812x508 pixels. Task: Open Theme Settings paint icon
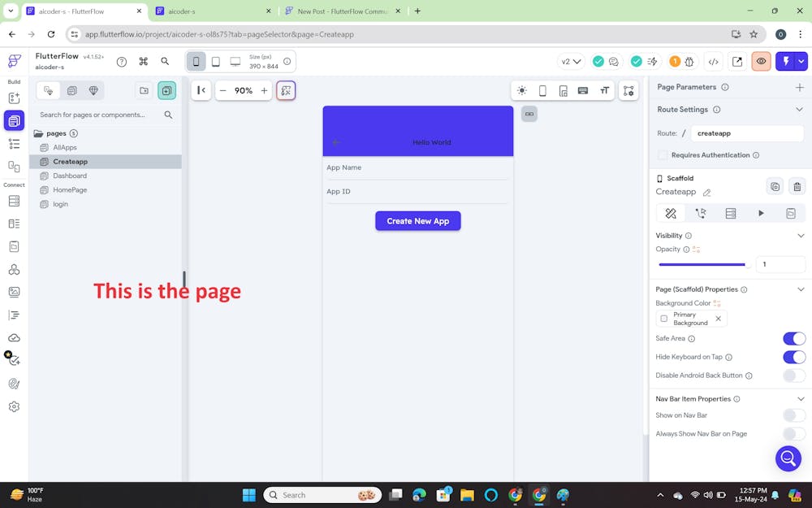coord(14,384)
